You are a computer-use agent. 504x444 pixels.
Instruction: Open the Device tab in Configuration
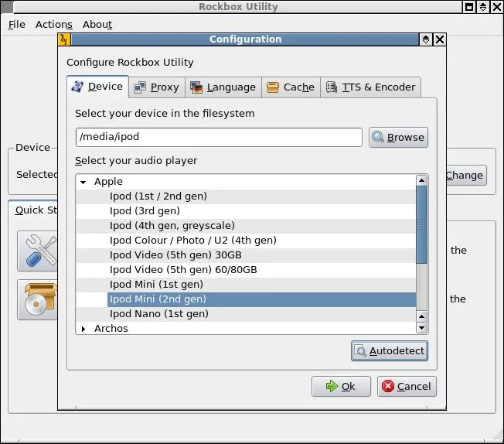98,87
